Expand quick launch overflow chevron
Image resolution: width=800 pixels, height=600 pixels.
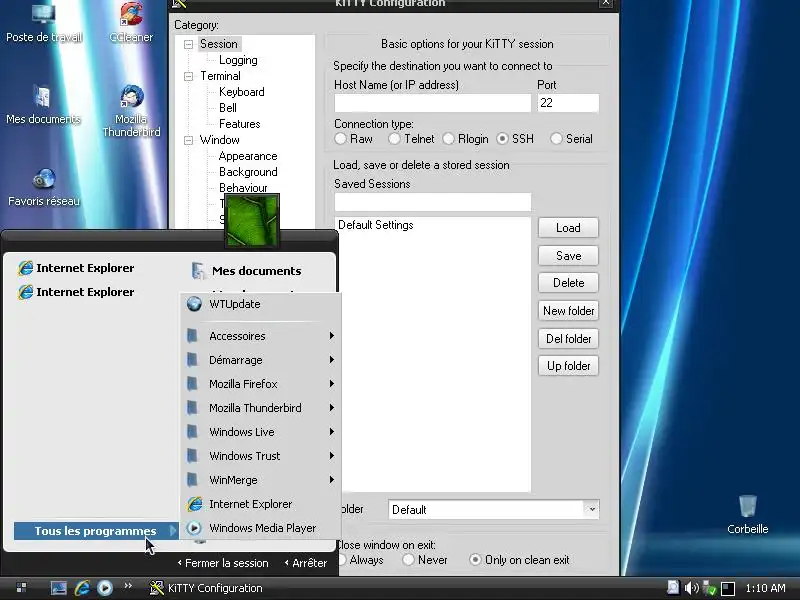128,586
